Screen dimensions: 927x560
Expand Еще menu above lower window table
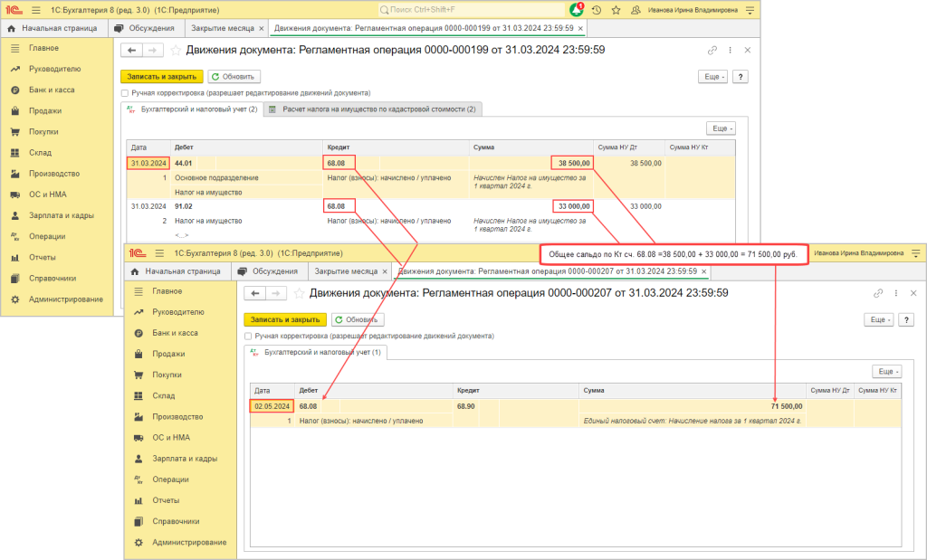[x=886, y=372]
